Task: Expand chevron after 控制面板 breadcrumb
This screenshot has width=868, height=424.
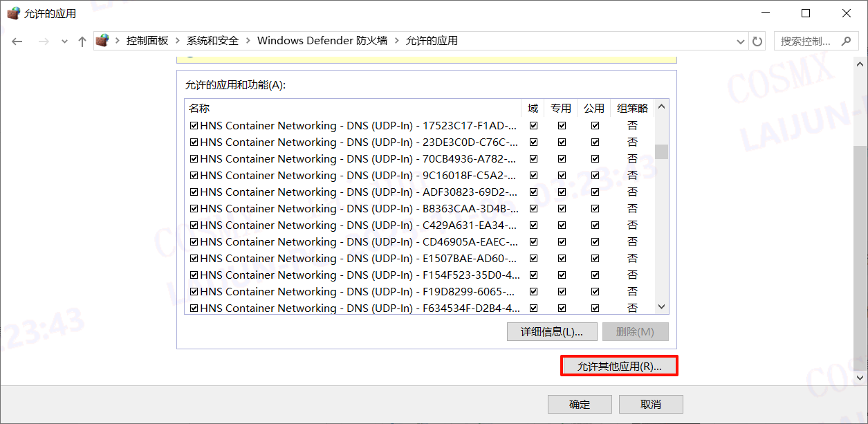Action: tap(178, 41)
